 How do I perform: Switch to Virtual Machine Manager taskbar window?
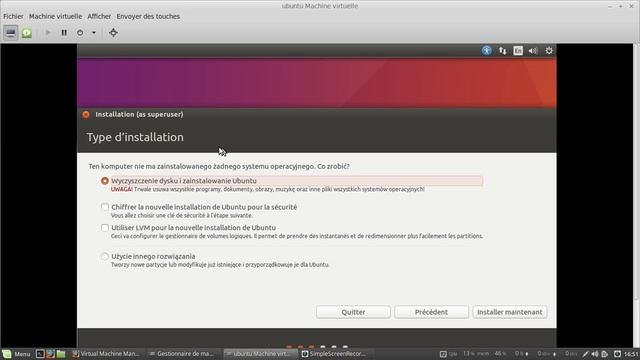[106, 354]
